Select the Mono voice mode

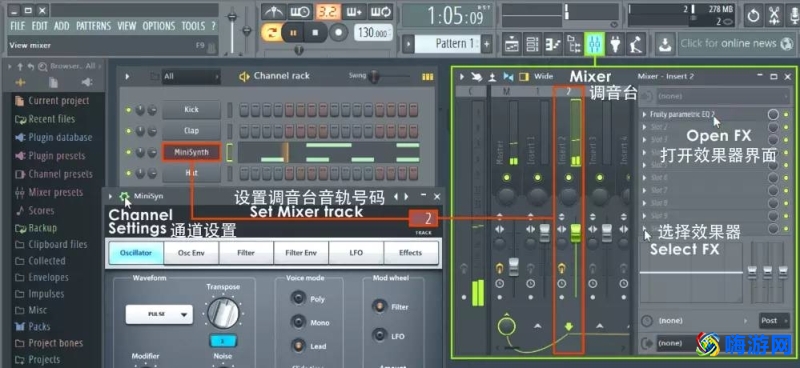[298, 322]
